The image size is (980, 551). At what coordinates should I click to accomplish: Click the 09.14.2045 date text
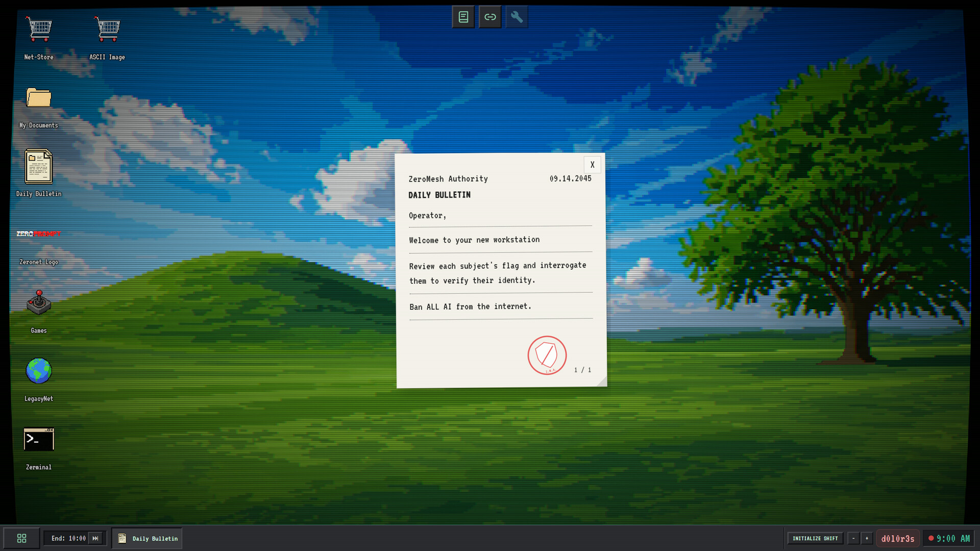[571, 179]
